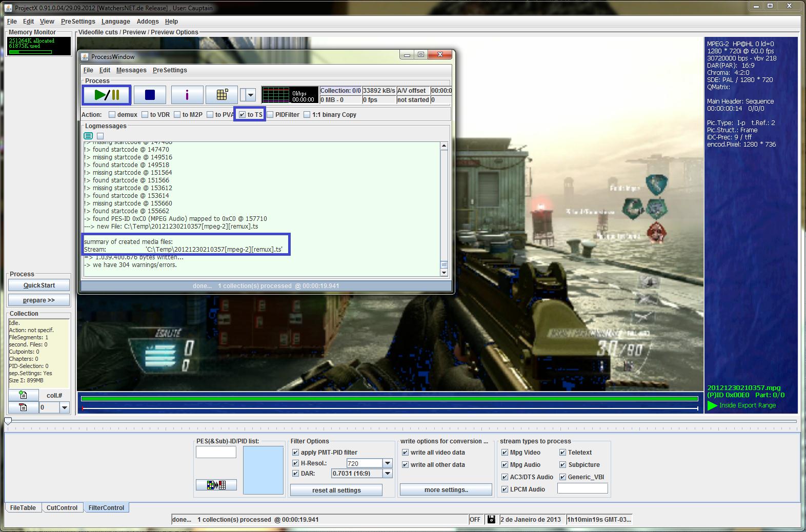Toggle Teletext stream type
The image size is (806, 532).
pyautogui.click(x=562, y=453)
